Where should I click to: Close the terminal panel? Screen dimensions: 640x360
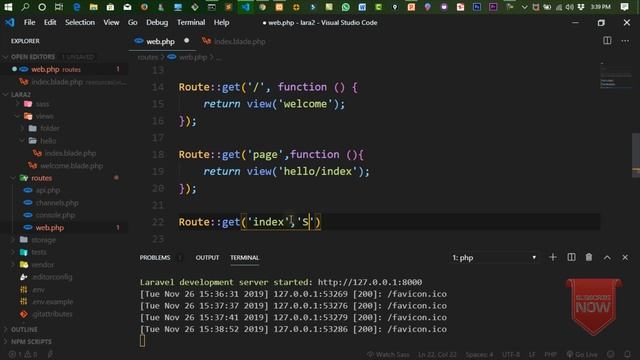coord(625,257)
